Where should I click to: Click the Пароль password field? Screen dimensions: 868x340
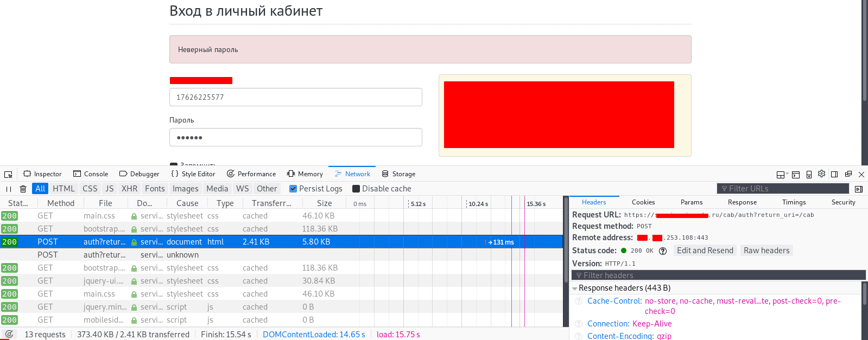(295, 137)
